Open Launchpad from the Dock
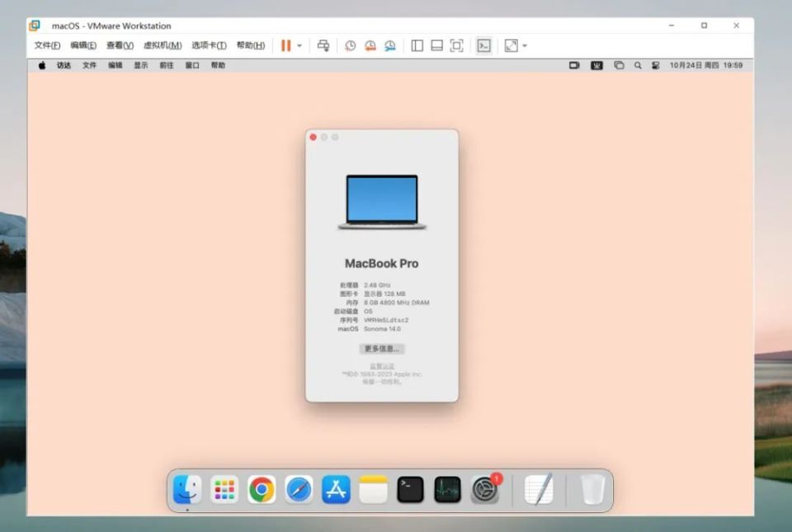Screen dimensions: 792x532 (x=224, y=489)
